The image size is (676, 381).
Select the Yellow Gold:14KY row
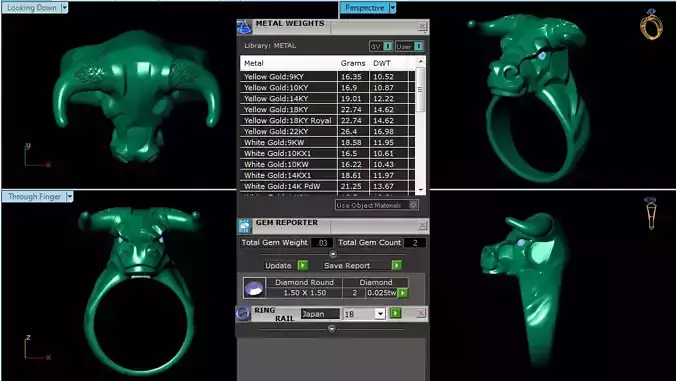(x=328, y=99)
